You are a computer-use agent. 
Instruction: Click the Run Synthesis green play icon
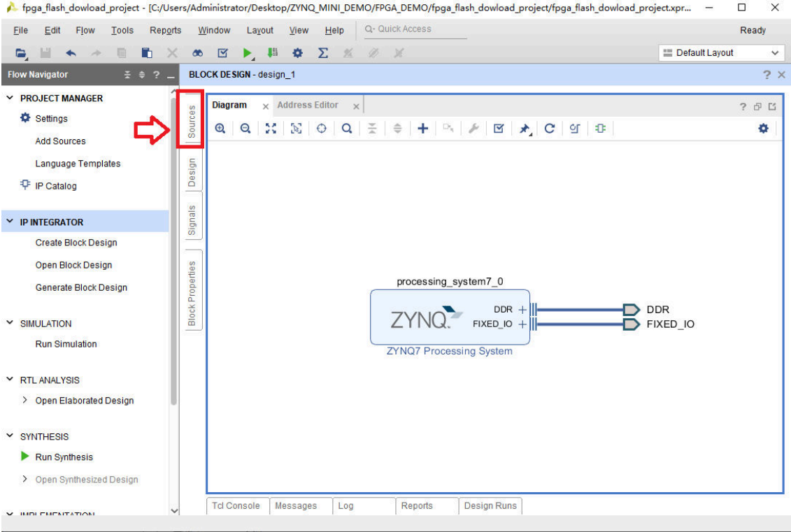(x=26, y=456)
